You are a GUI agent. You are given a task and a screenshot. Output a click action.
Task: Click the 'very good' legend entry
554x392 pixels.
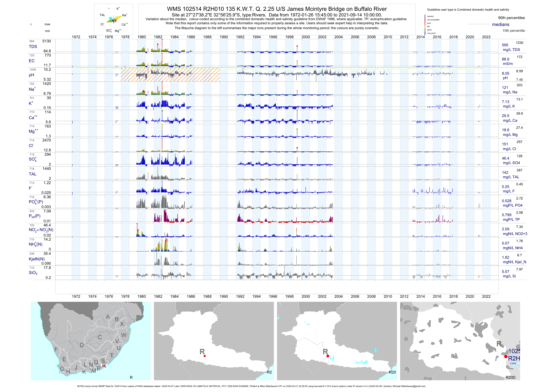431,33
